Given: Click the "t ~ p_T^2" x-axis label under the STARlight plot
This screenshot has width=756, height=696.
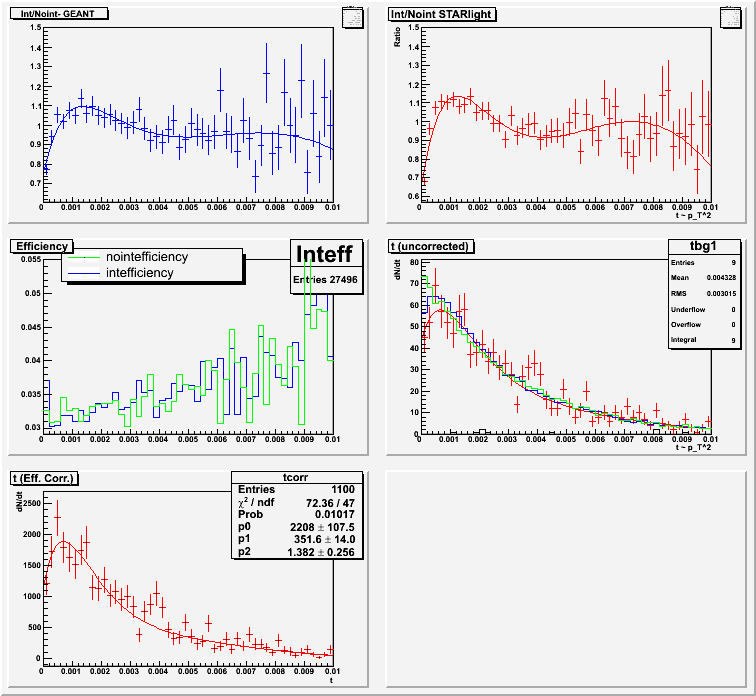Looking at the screenshot, I should point(694,217).
